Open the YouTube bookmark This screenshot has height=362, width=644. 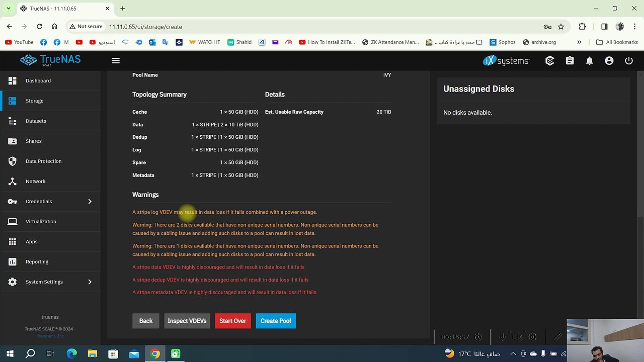pyautogui.click(x=19, y=42)
